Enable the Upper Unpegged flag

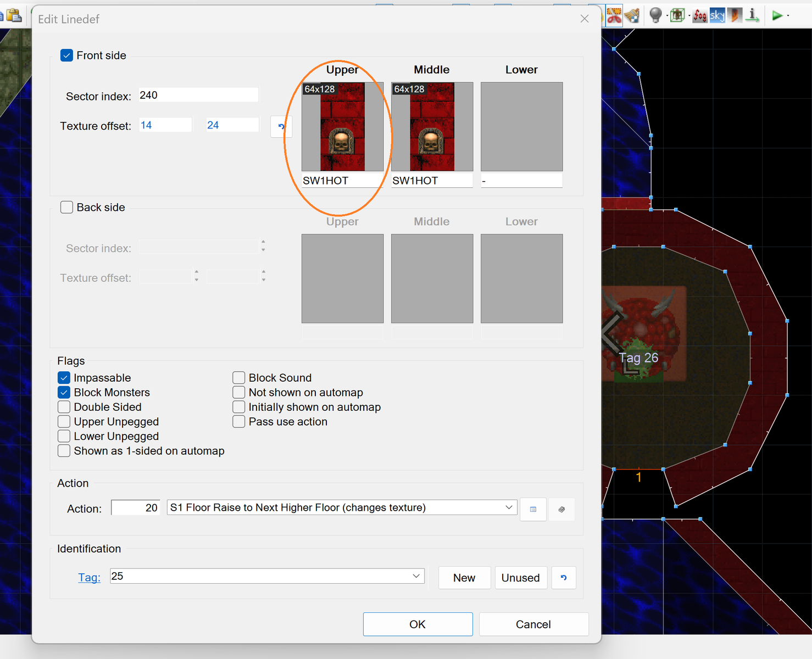coord(64,422)
